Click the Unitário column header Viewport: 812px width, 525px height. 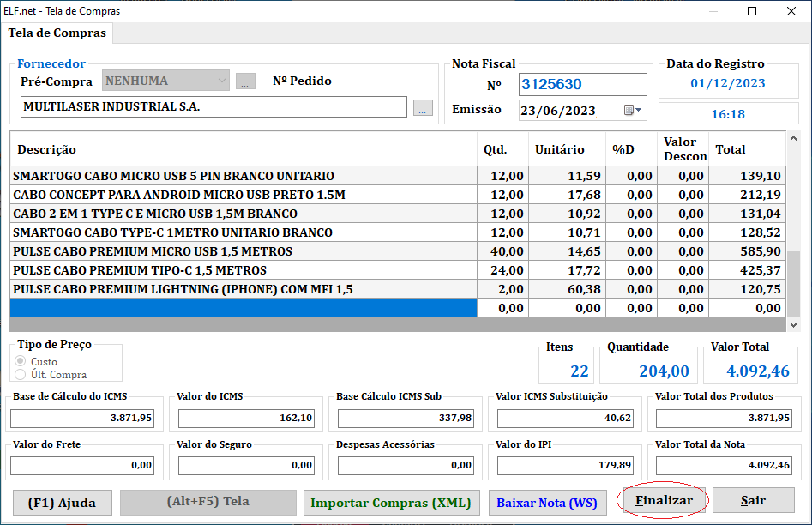[x=567, y=149]
